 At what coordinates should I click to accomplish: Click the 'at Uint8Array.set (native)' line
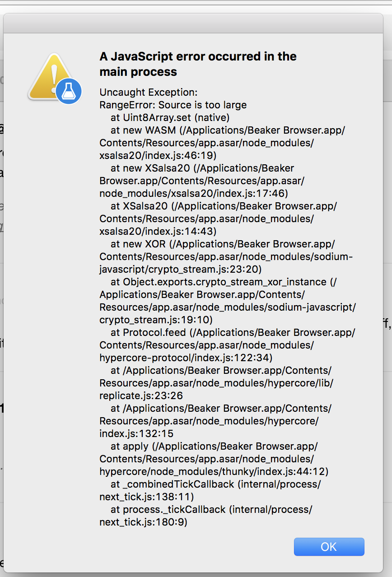tap(170, 117)
